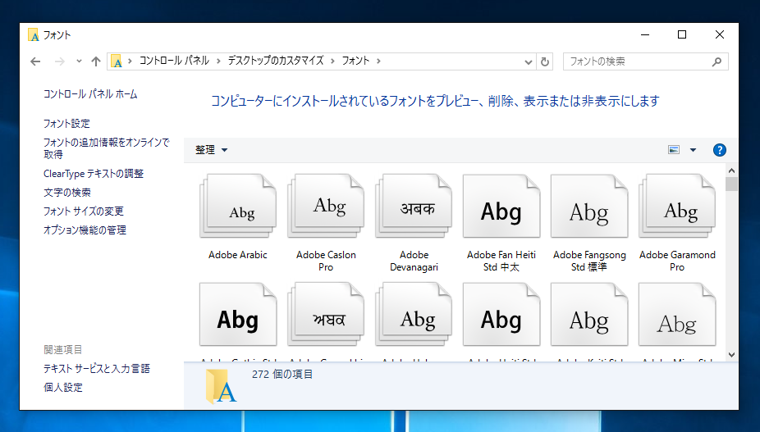This screenshot has width=760, height=432.
Task: Click the Adobe Garamond Pro name label
Action: (677, 261)
